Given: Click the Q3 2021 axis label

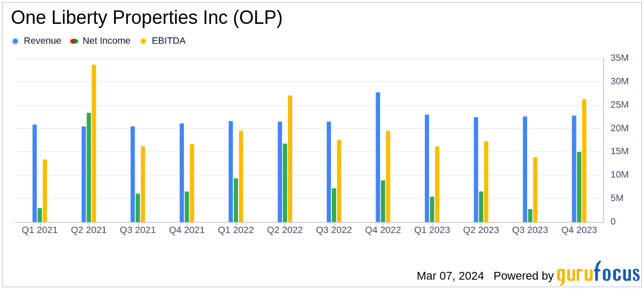Looking at the screenshot, I should (x=138, y=230).
